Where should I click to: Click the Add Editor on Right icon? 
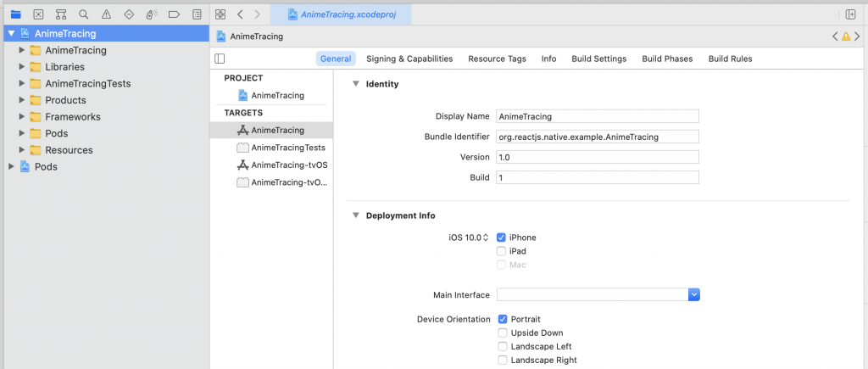pyautogui.click(x=850, y=14)
